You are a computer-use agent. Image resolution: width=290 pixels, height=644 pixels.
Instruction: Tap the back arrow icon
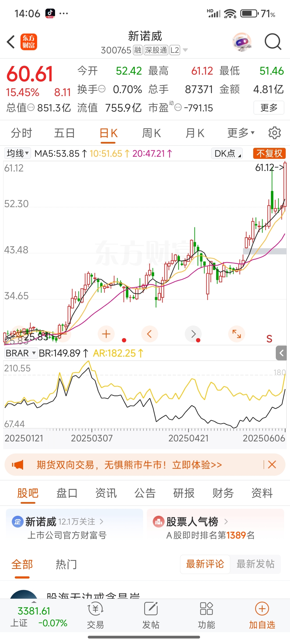[x=11, y=42]
